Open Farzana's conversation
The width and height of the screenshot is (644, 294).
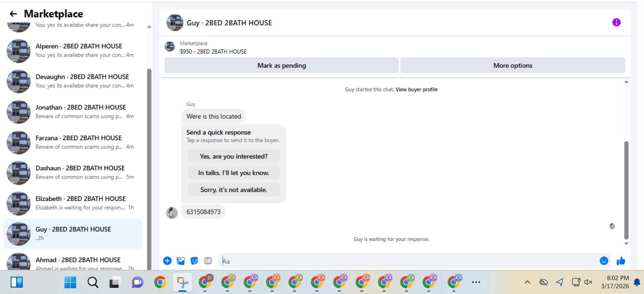[x=73, y=142]
